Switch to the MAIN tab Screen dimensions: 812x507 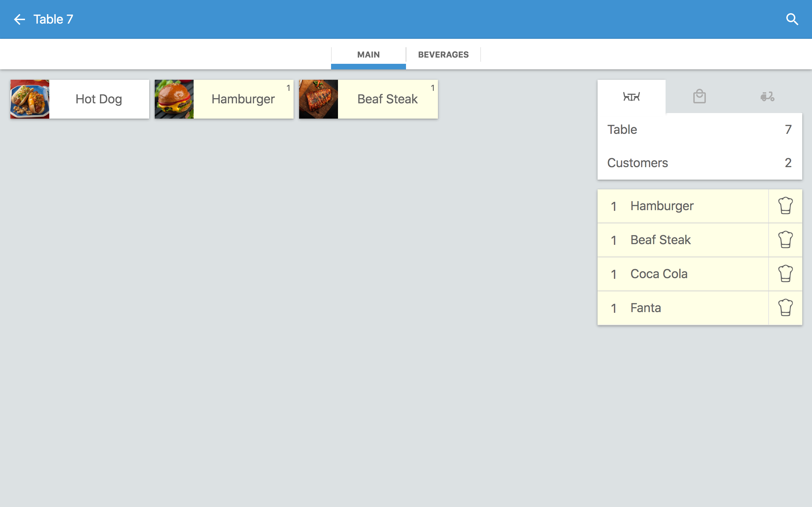point(369,54)
